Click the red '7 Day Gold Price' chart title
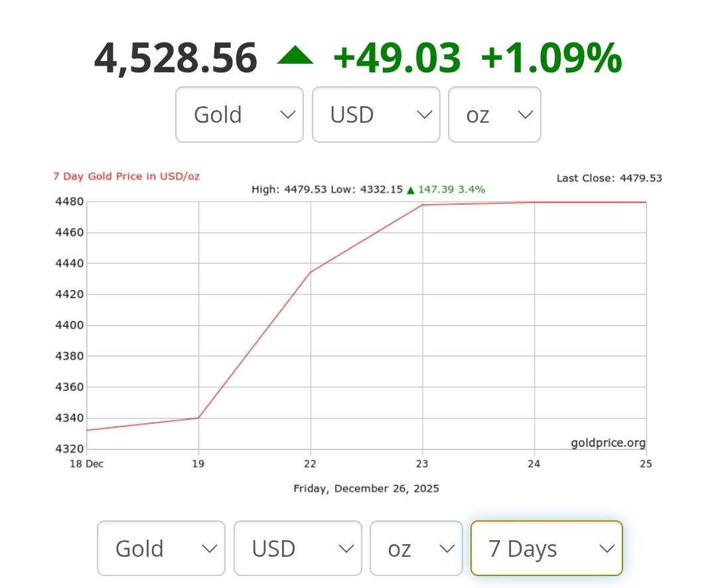 tap(126, 177)
